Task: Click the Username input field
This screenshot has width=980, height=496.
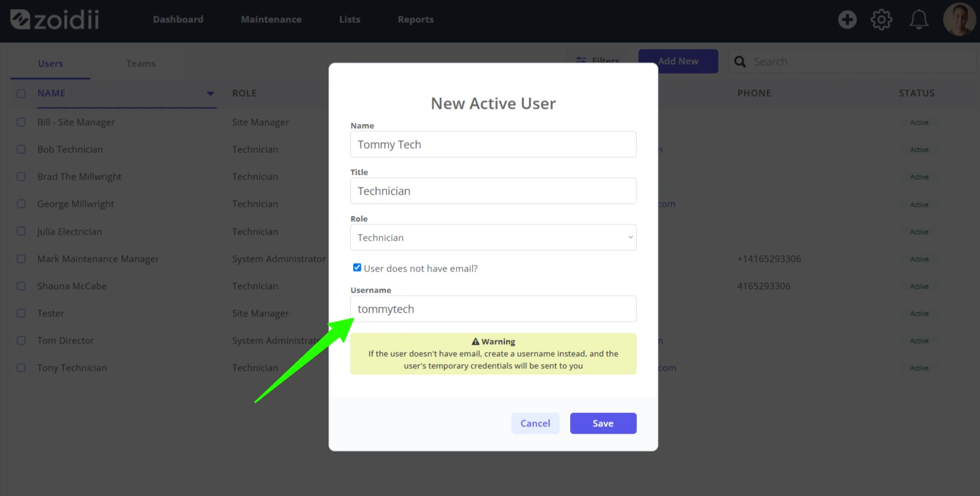Action: [x=493, y=309]
